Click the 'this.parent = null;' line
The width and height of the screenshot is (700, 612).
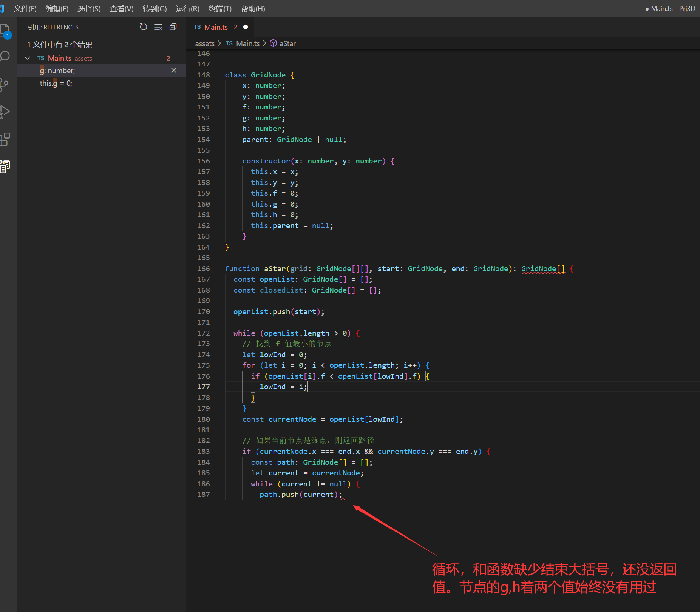pos(292,226)
